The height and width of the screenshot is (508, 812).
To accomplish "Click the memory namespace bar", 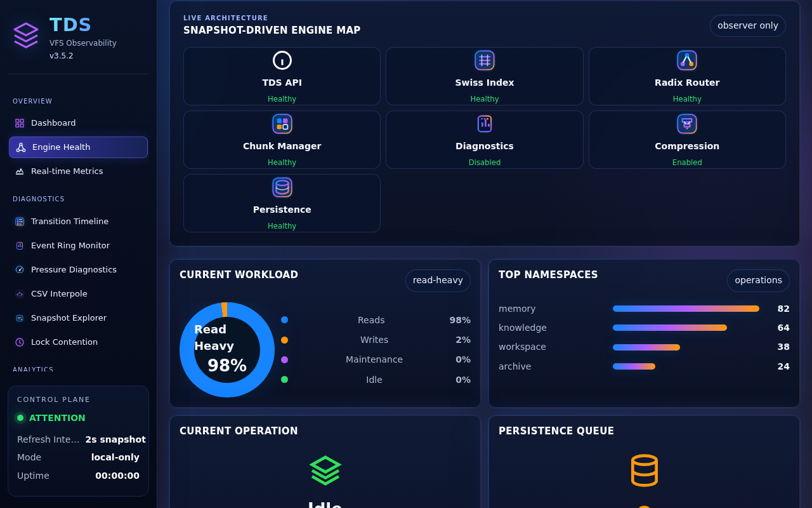I will (x=686, y=309).
